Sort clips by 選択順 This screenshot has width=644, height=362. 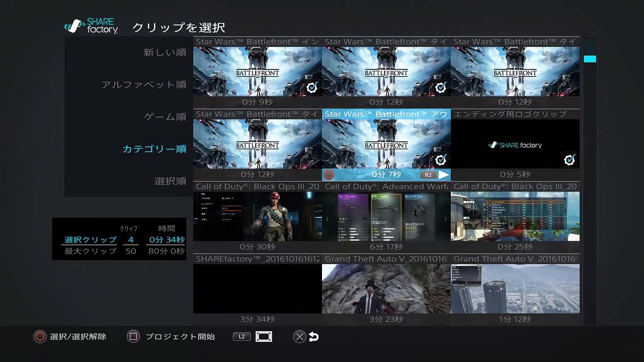[x=171, y=181]
